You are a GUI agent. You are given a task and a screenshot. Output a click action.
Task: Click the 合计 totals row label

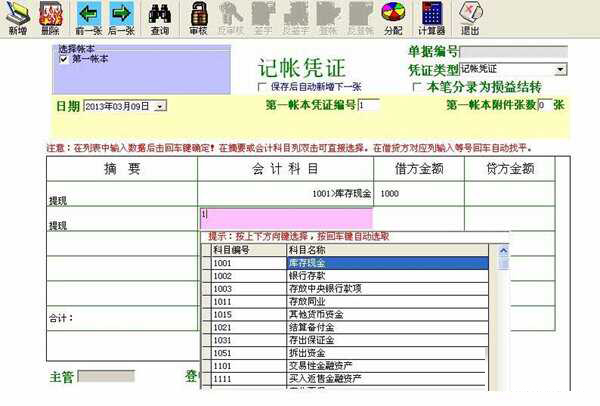tap(61, 318)
